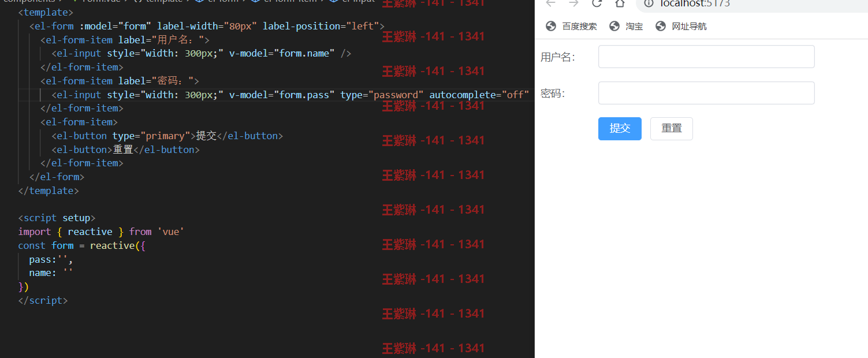The image size is (868, 358).
Task: Open the 百度搜索 bookmark
Action: click(572, 26)
